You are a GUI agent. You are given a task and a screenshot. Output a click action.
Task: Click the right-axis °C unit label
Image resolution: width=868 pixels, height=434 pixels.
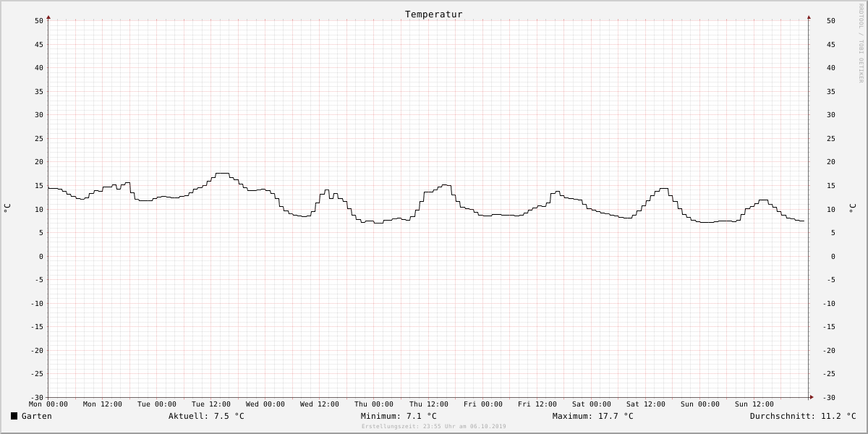pos(852,208)
